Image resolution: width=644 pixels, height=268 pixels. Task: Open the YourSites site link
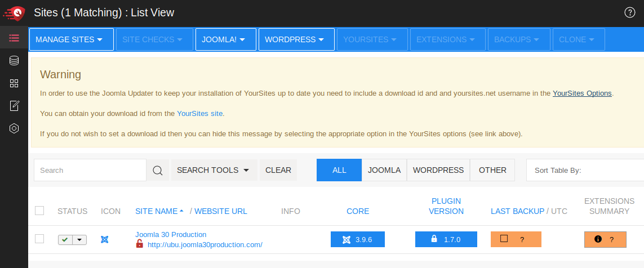pyautogui.click(x=199, y=113)
